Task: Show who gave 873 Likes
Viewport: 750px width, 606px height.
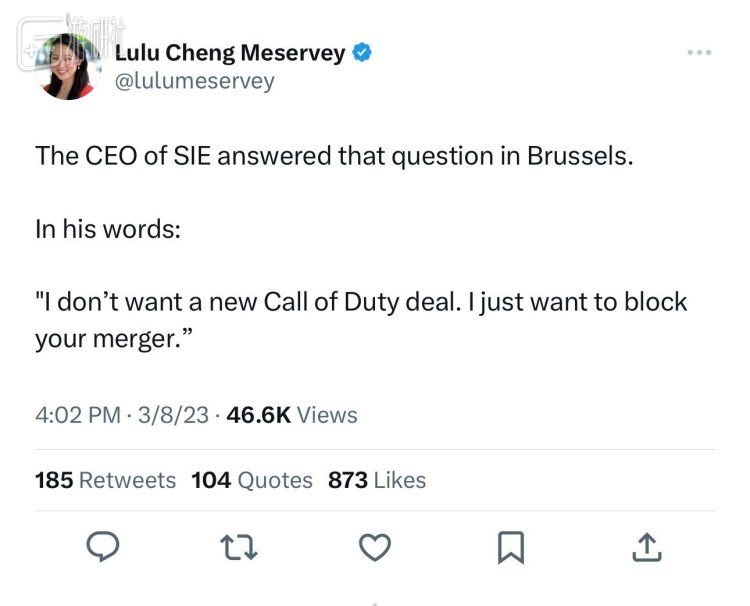Action: click(377, 480)
